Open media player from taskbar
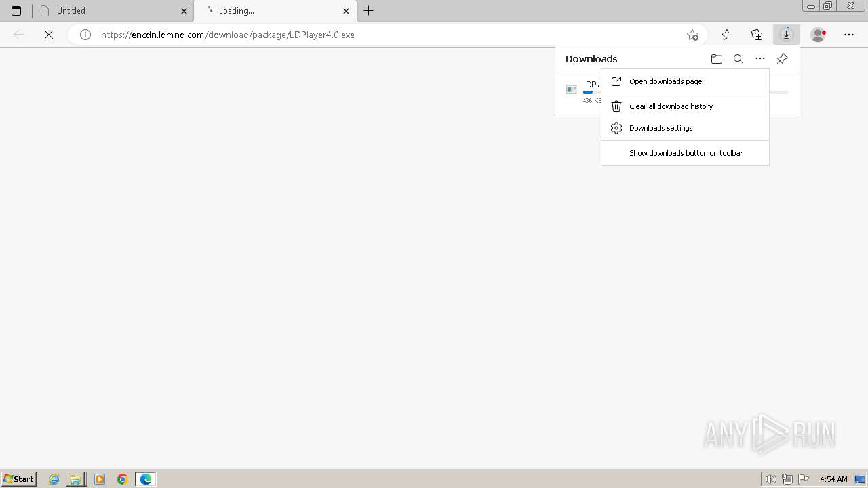 [x=100, y=479]
